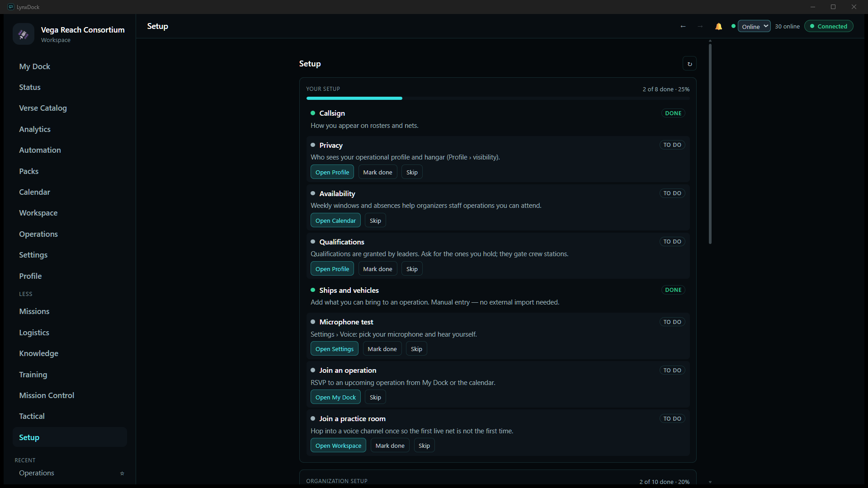The width and height of the screenshot is (868, 488).
Task: Open the Online status dropdown
Action: point(754,27)
